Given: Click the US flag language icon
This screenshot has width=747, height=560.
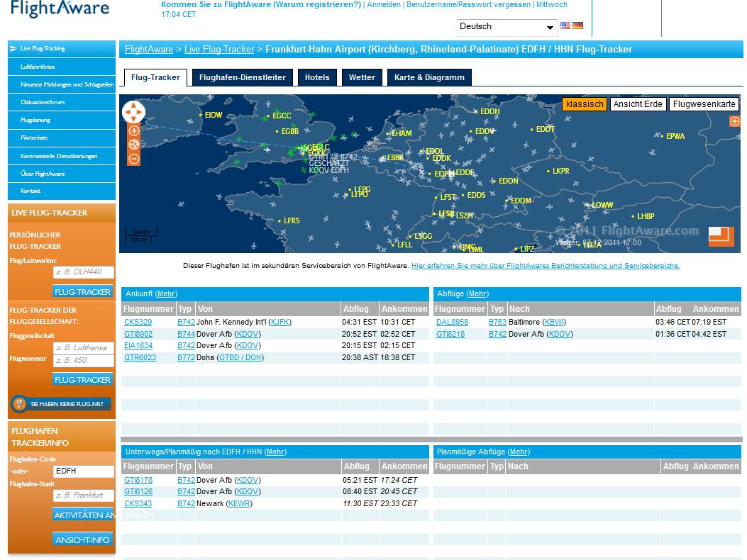Looking at the screenshot, I should click(565, 26).
